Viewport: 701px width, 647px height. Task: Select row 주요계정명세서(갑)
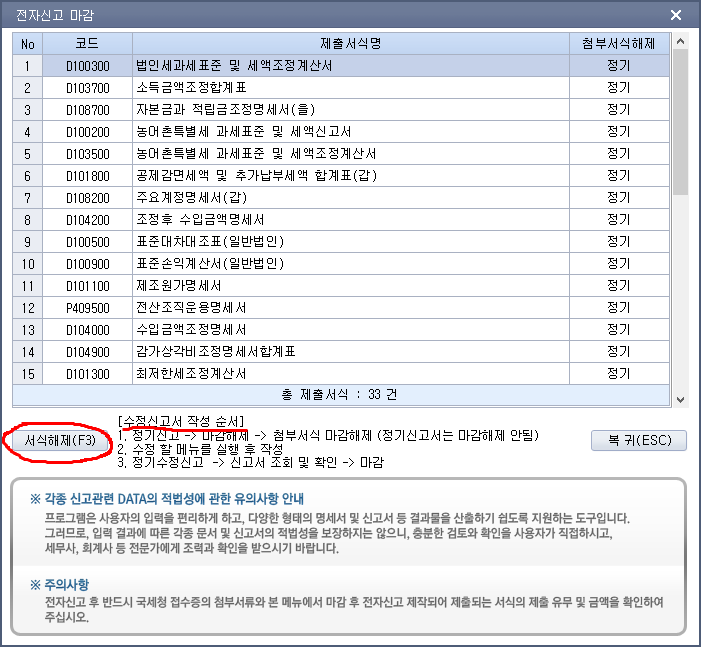(341, 198)
